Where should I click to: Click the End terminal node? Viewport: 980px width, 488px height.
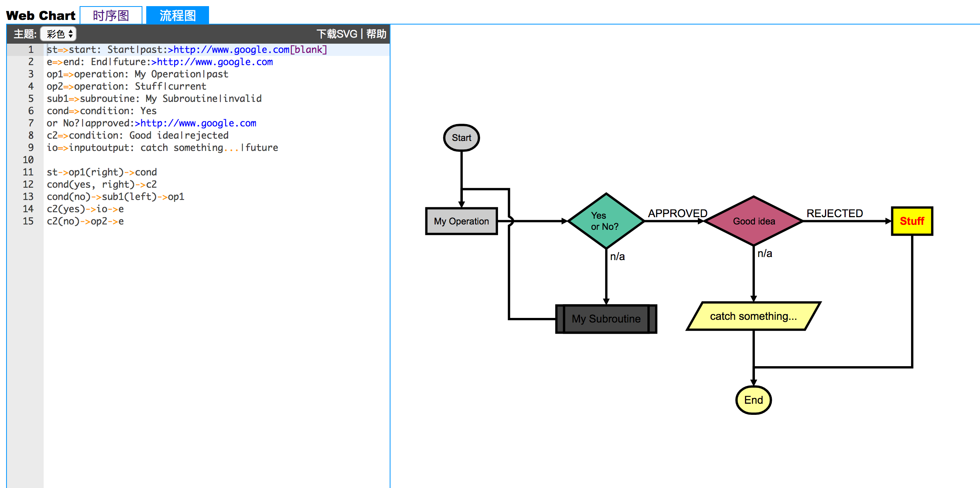(x=753, y=400)
